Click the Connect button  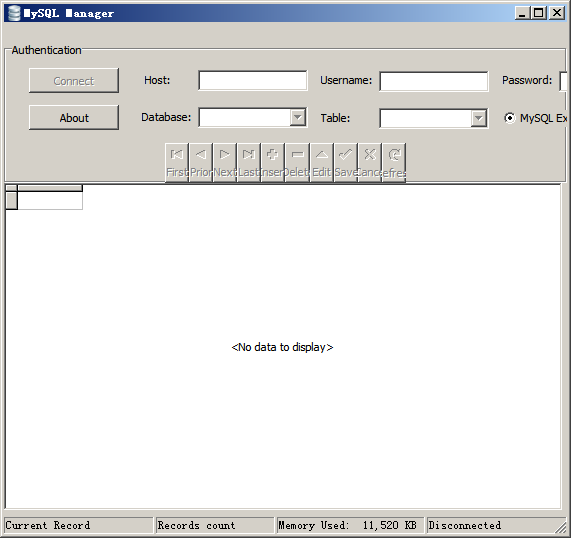tap(74, 80)
